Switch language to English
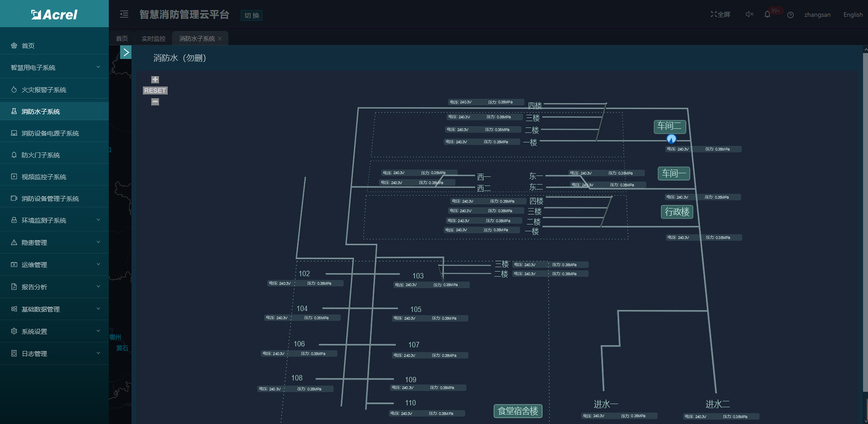 853,15
